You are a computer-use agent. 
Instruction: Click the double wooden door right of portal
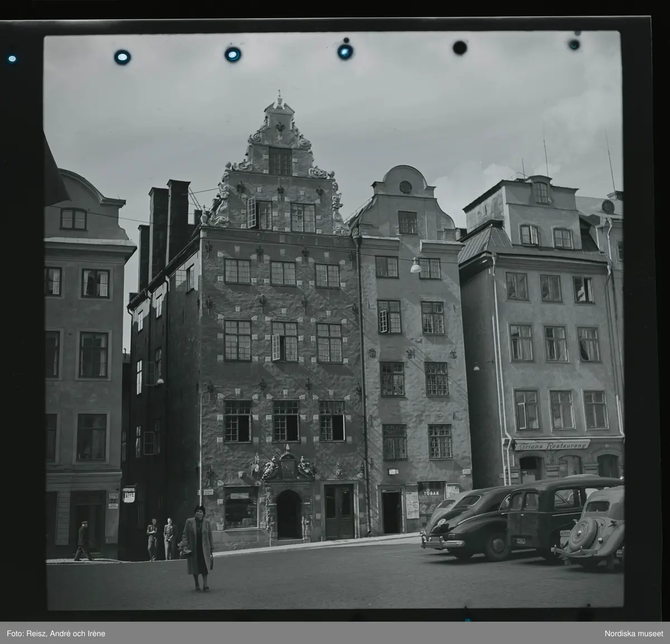(x=339, y=511)
